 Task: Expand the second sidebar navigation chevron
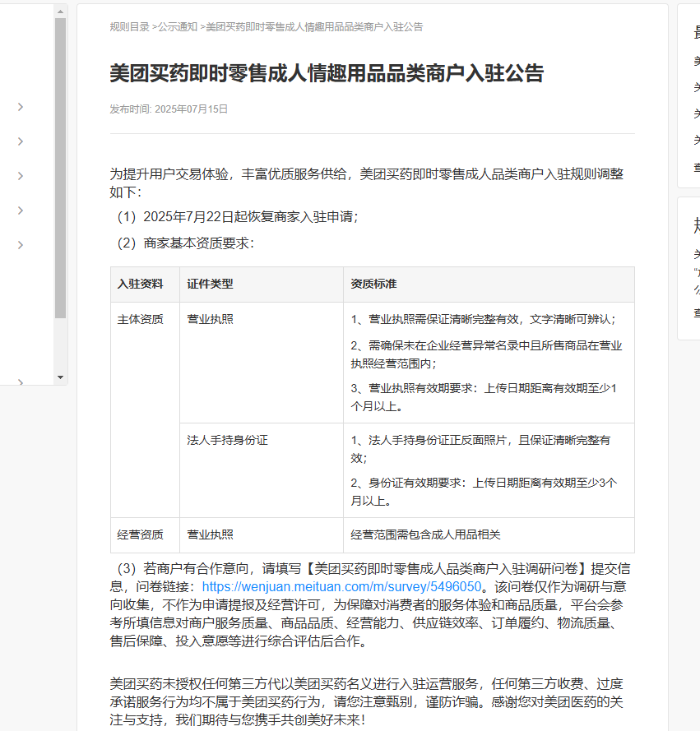tap(20, 141)
